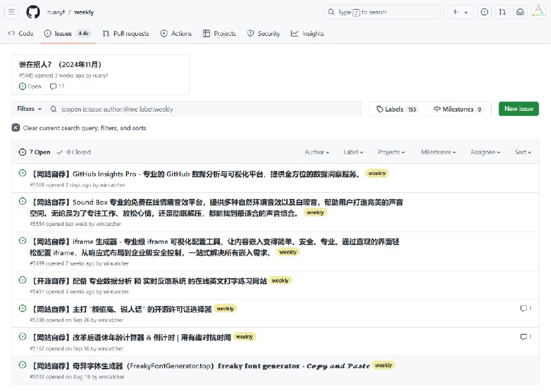Screen dimensions: 551x392
Task: Open the Sound Box issue
Action: [216, 208]
